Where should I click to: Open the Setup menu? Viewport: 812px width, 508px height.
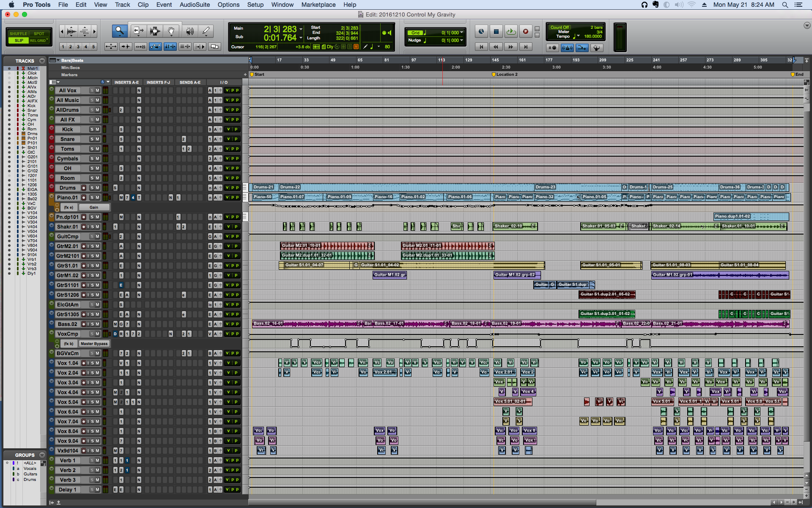[255, 5]
